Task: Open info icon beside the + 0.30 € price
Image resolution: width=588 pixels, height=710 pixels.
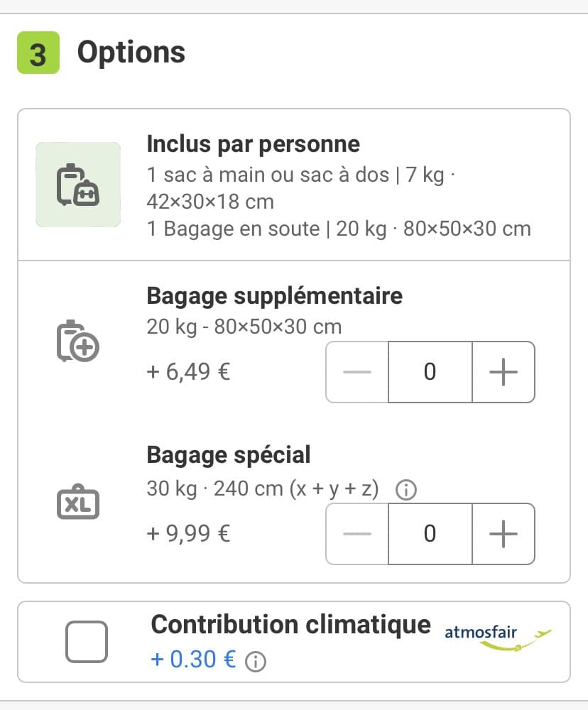Action: click(x=255, y=662)
